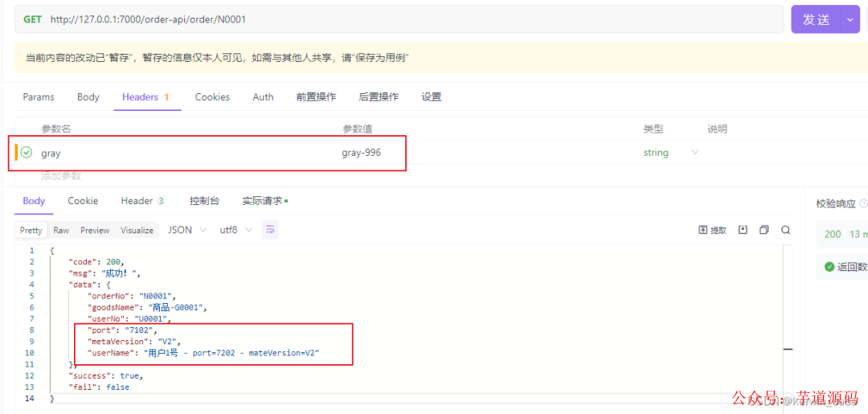Open the 设置 tab
Image resolution: width=868 pixels, height=414 pixels.
point(432,96)
